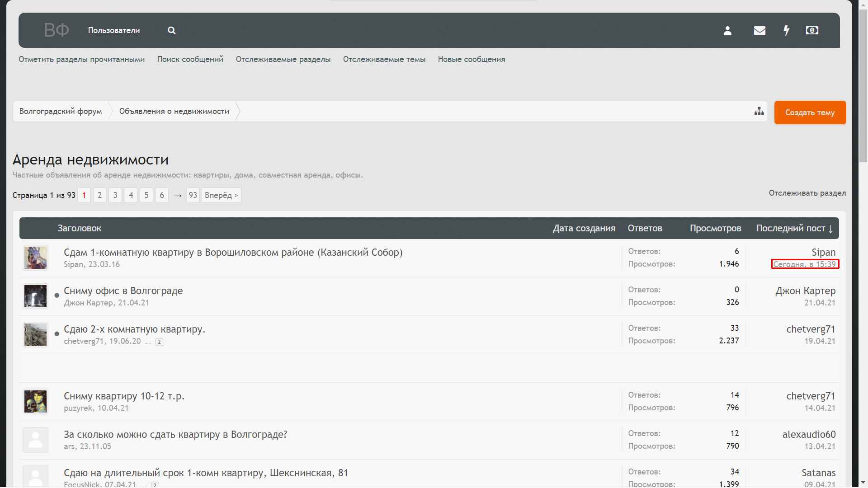
Task: Click the ВФ forum logo
Action: pyautogui.click(x=56, y=30)
